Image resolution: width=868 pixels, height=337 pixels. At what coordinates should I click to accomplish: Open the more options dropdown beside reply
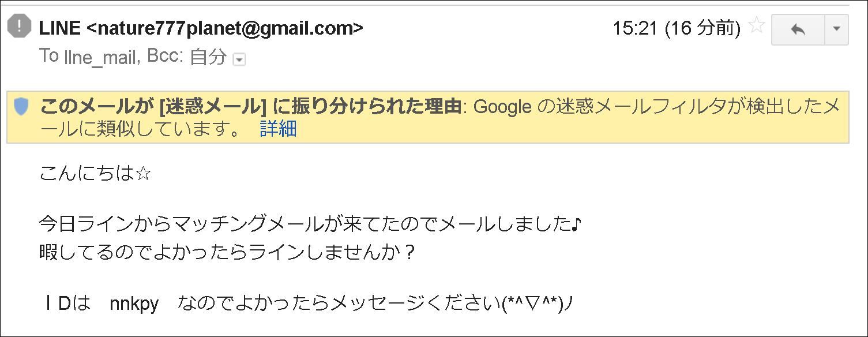[x=837, y=29]
